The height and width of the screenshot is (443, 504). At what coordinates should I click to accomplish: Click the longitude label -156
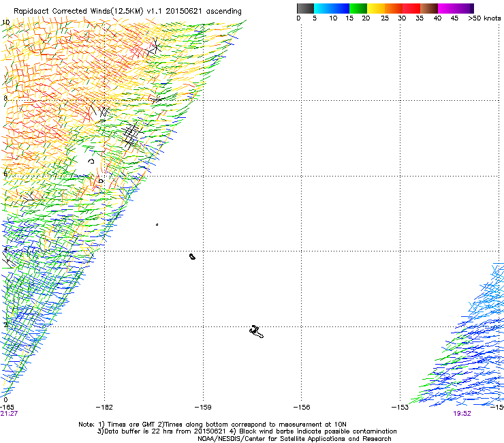pyautogui.click(x=302, y=408)
